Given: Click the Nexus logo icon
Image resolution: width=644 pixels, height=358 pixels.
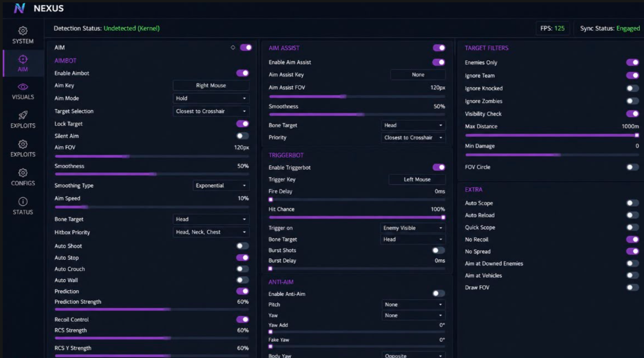Looking at the screenshot, I should coord(19,8).
